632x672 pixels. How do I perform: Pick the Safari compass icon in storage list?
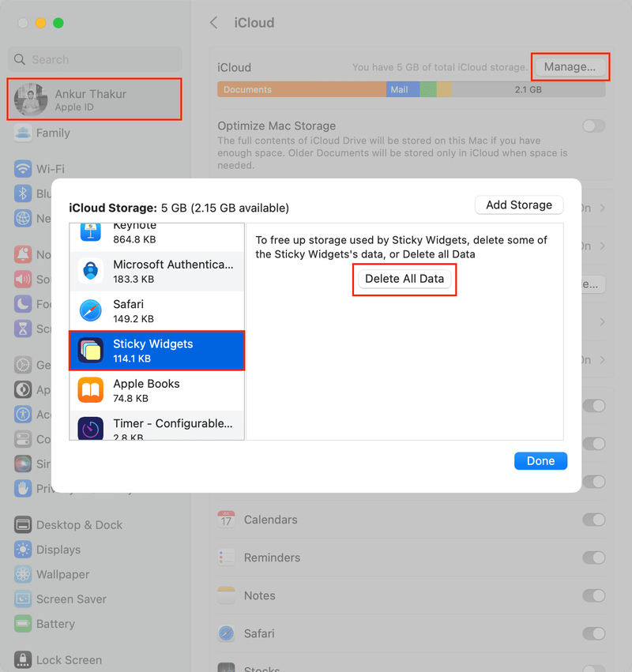coord(91,310)
